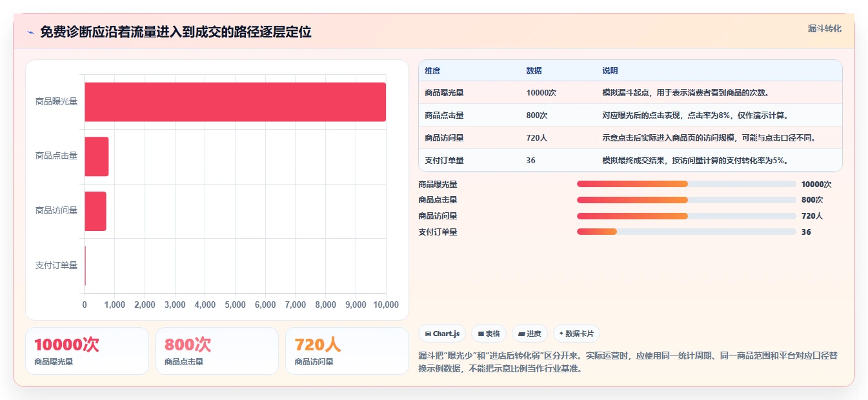The image size is (868, 400).
Task: Click the 商品曝光量 progress bar
Action: point(686,184)
